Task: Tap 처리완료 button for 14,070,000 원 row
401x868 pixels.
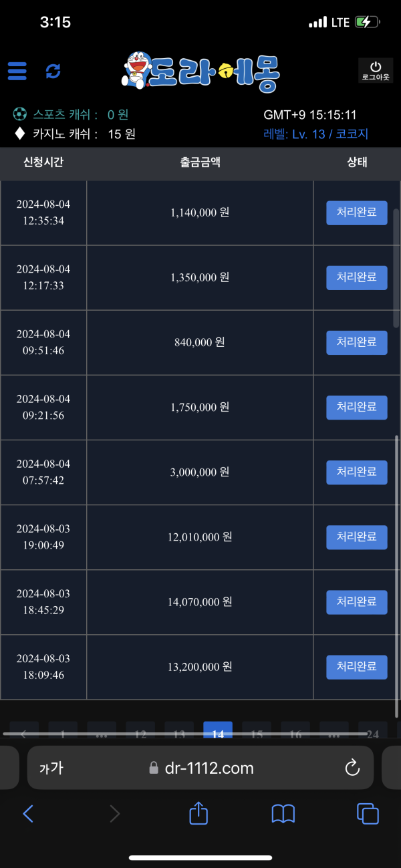Action: point(356,601)
